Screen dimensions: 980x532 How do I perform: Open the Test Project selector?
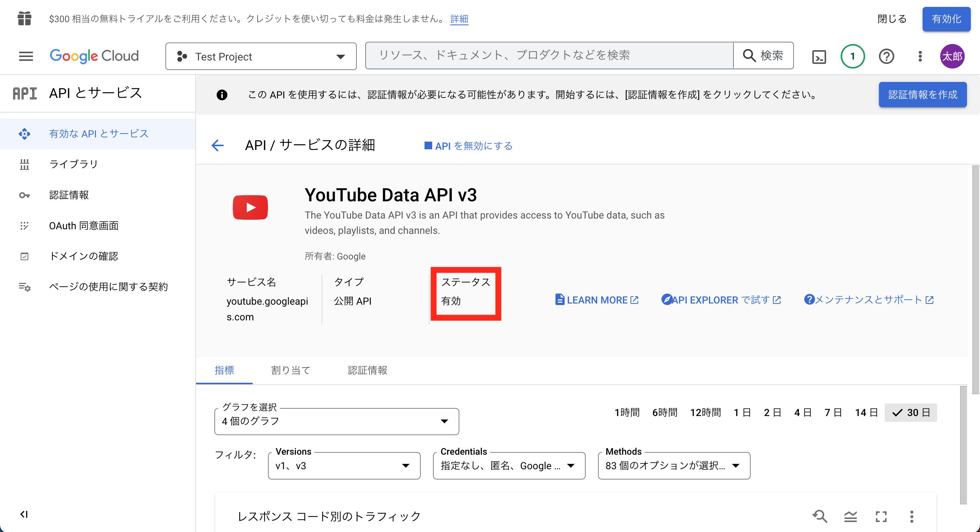(261, 56)
